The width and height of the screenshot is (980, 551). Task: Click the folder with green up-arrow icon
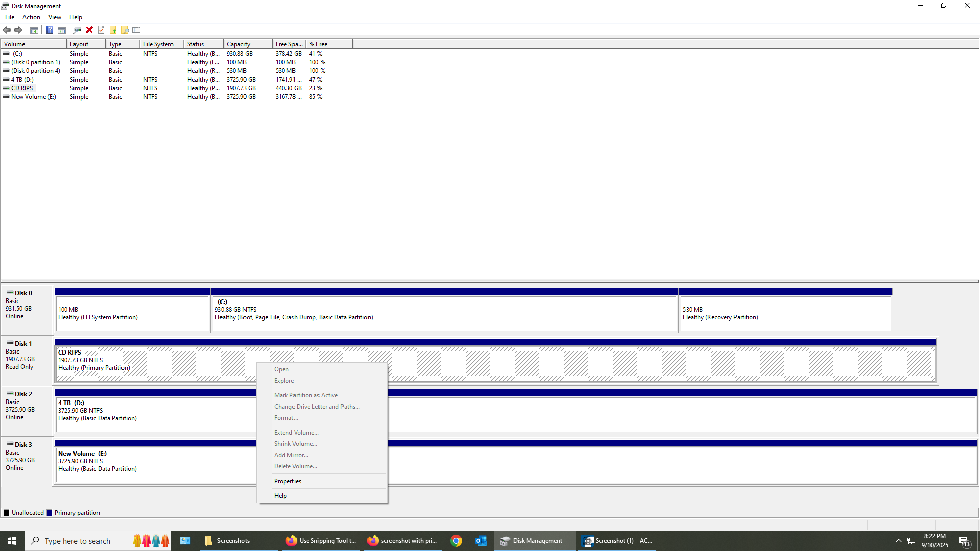[x=113, y=30]
